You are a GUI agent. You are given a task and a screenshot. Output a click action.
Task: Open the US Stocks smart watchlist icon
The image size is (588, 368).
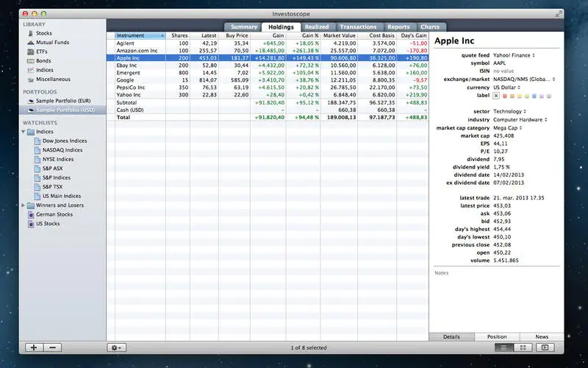31,224
